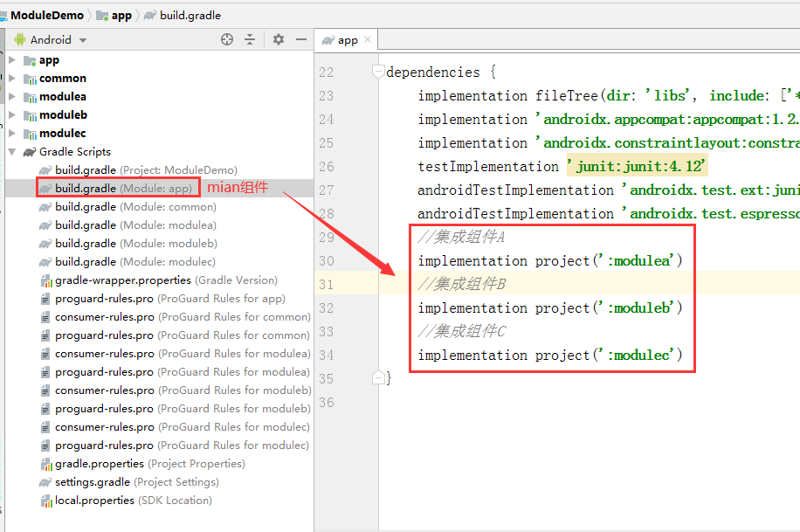The image size is (800, 532).
Task: Select the common module icon
Action: [30, 79]
